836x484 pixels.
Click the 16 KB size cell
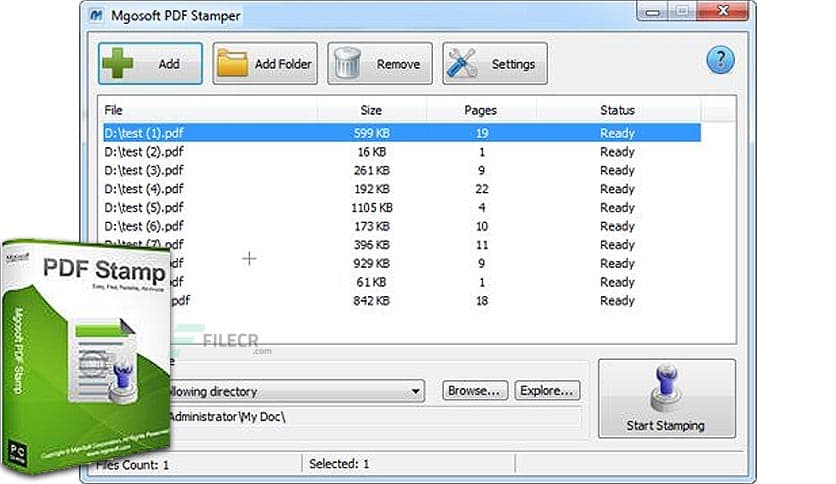click(372, 152)
